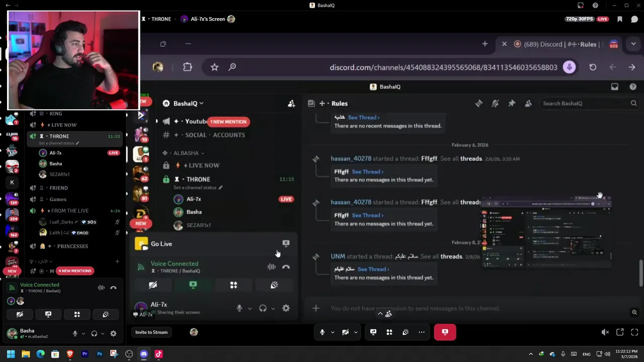This screenshot has height=362, width=644.
Task: Click the NEW unread pill in server list
Action: click(12, 271)
